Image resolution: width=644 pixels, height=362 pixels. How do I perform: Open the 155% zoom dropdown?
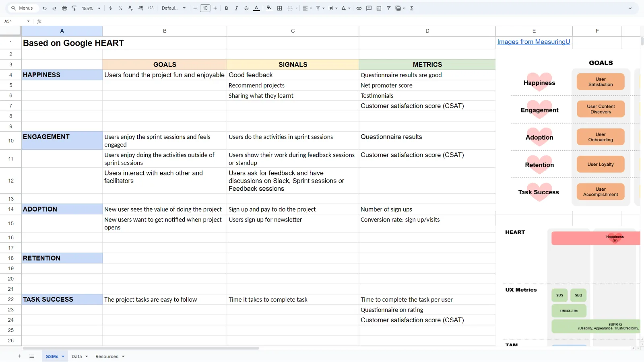tap(91, 8)
